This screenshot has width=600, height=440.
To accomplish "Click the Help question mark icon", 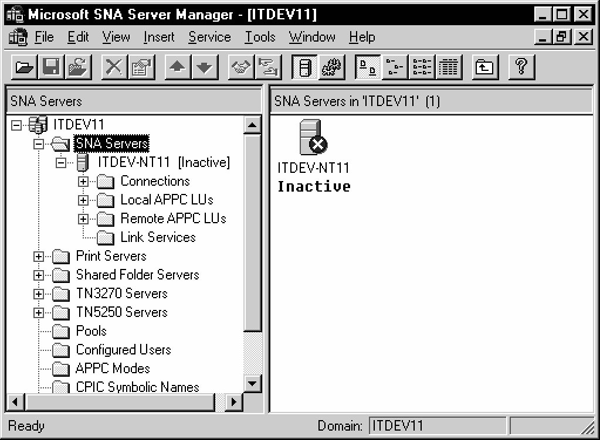I will coord(522,68).
